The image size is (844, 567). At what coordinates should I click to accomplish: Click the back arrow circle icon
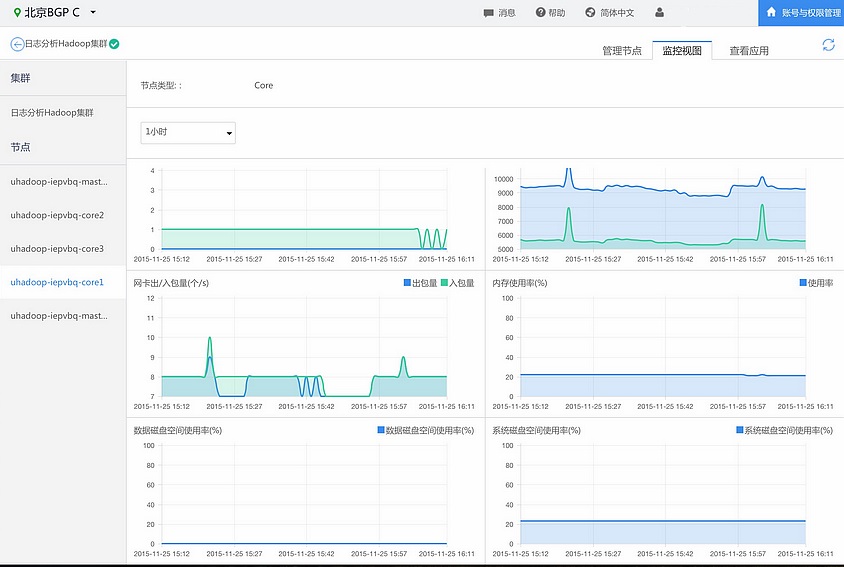point(17,44)
